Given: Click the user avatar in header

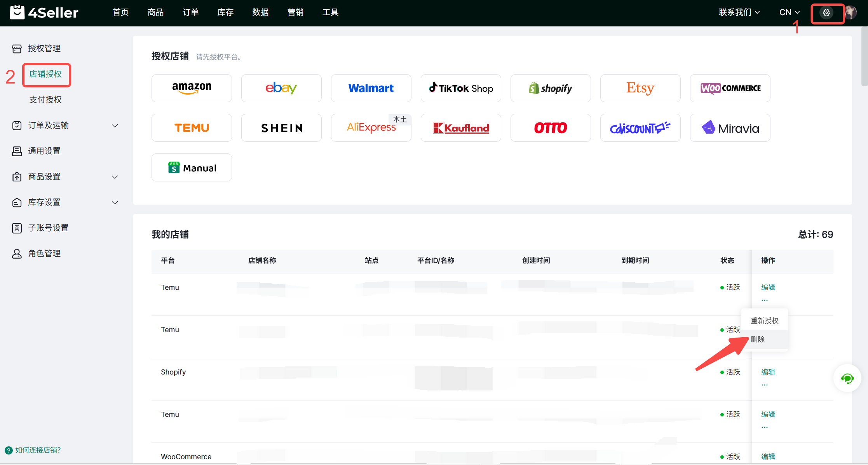Looking at the screenshot, I should pyautogui.click(x=851, y=13).
